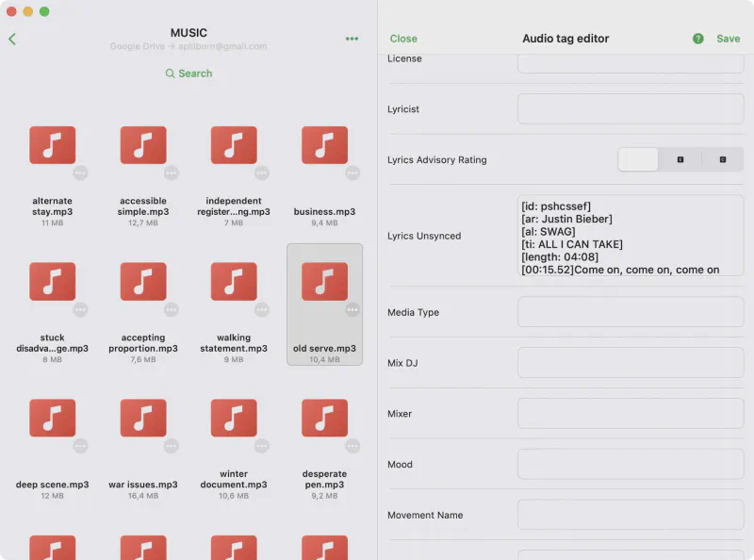
Task: Click the Mood text field
Action: (x=630, y=465)
